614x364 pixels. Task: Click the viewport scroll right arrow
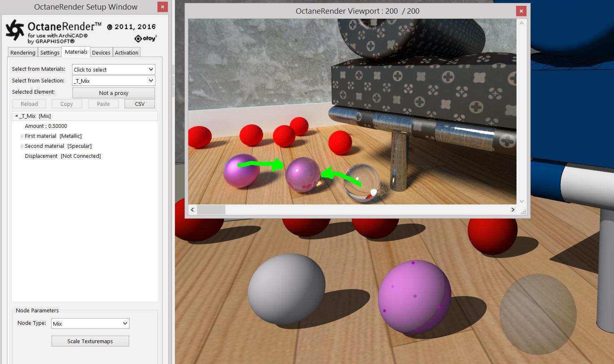[x=513, y=210]
